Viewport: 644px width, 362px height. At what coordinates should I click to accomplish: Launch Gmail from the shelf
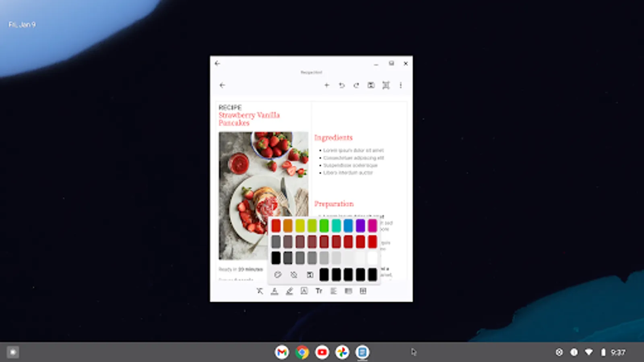[281, 352]
